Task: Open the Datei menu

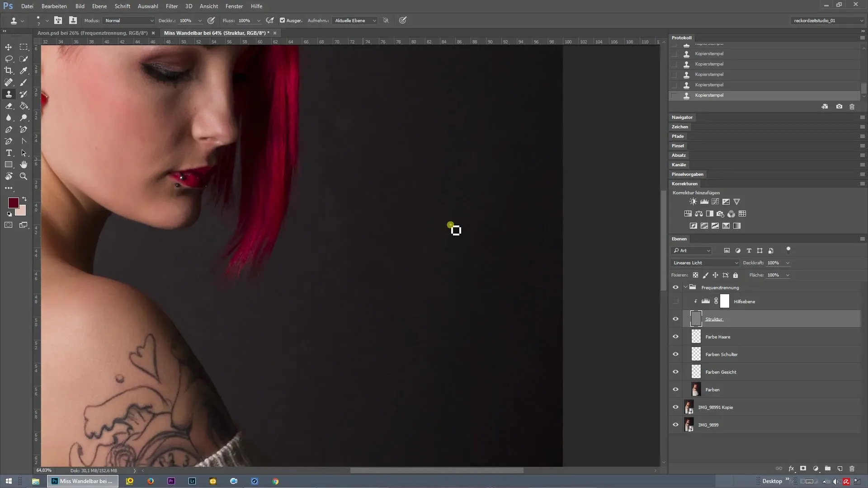Action: [27, 6]
